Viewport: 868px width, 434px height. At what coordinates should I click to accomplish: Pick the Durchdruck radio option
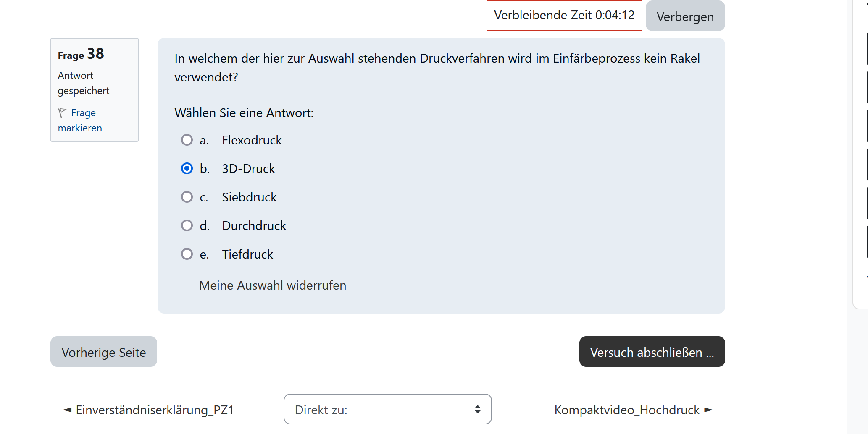tap(187, 225)
